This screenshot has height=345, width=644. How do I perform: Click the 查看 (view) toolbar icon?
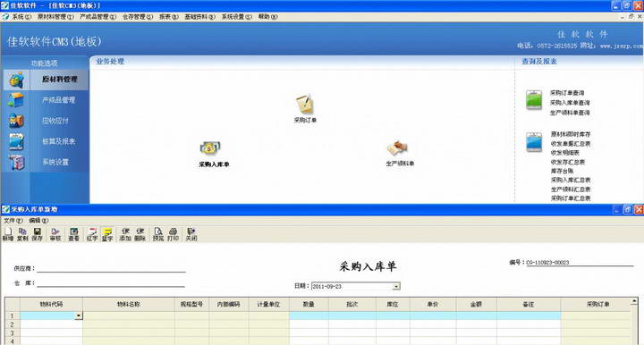73,234
